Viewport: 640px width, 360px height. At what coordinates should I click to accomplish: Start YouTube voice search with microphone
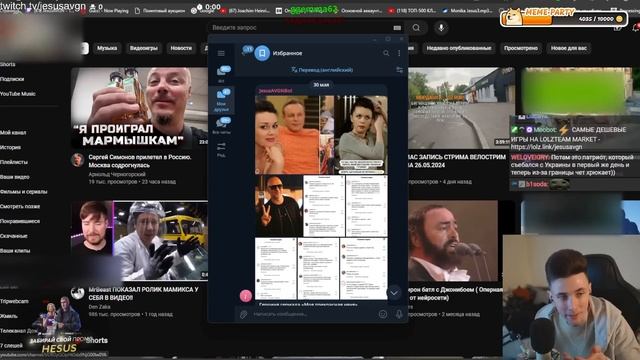[x=441, y=28]
